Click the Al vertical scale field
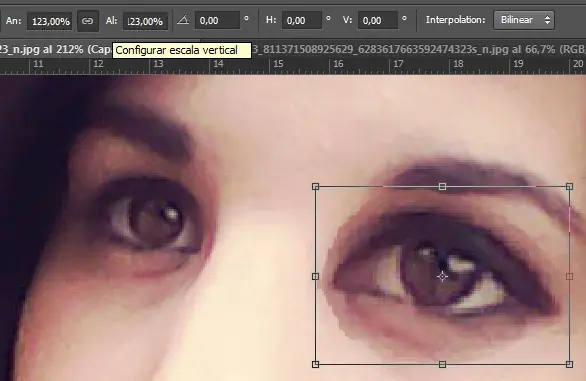 point(145,21)
